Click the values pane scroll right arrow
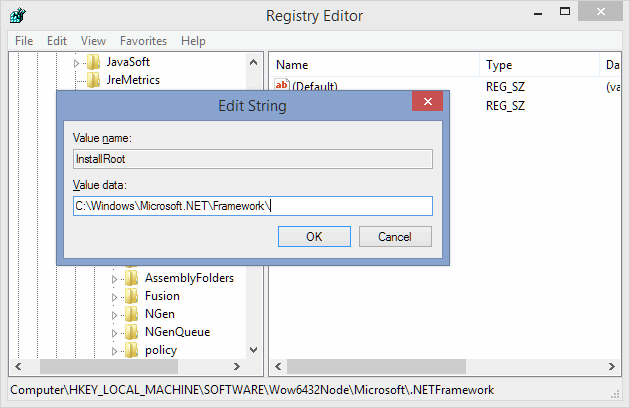This screenshot has width=630, height=408. tap(612, 366)
